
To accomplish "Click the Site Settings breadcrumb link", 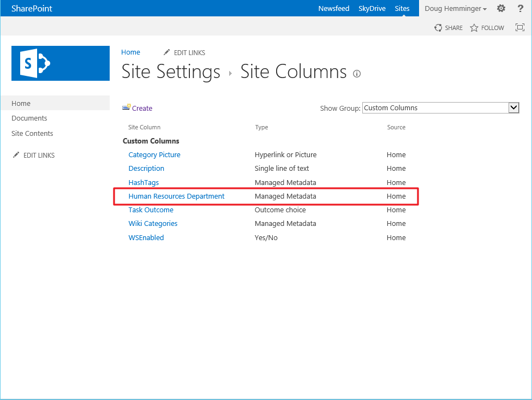I will (x=170, y=71).
